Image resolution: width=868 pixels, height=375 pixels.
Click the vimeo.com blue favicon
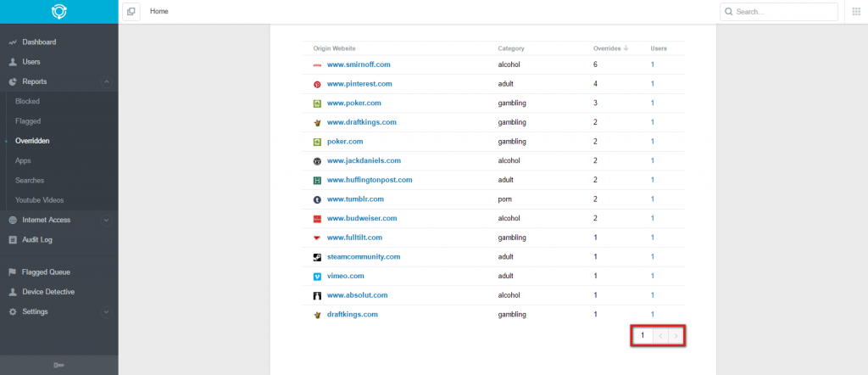click(317, 276)
